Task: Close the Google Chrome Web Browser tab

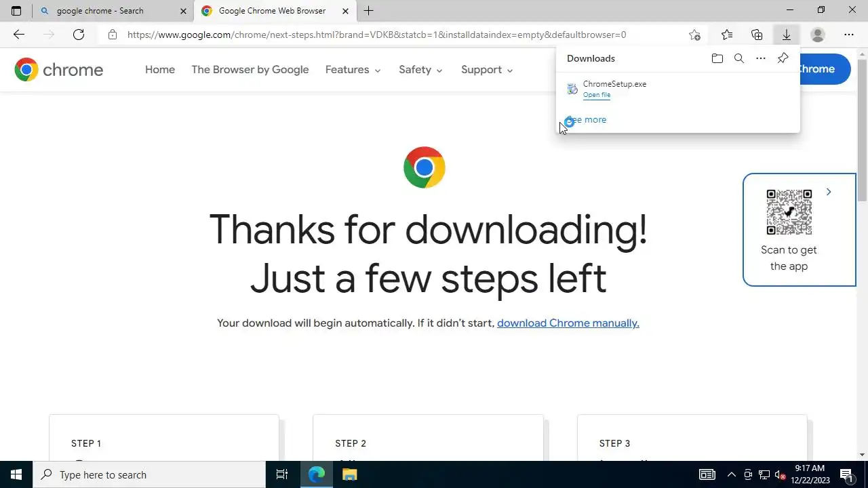Action: (345, 11)
